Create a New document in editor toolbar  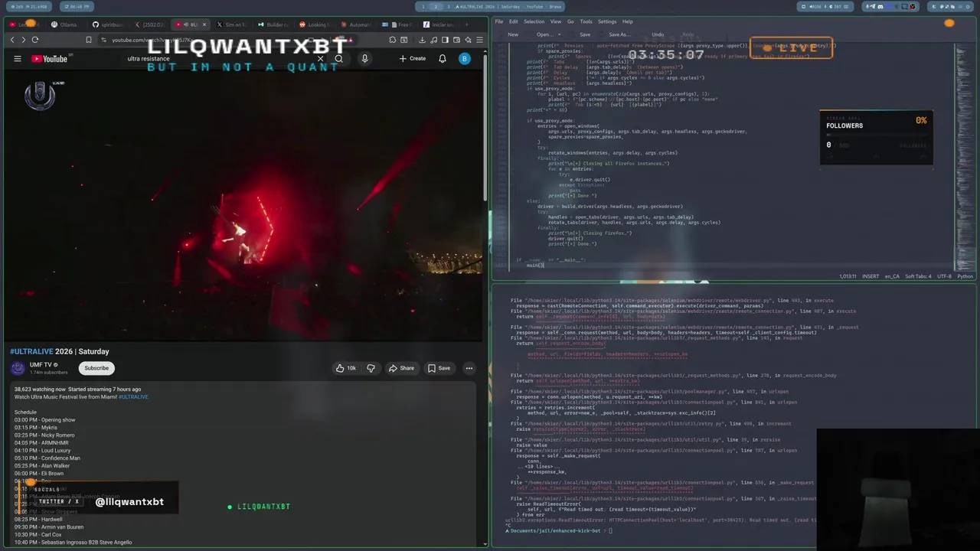(x=513, y=34)
